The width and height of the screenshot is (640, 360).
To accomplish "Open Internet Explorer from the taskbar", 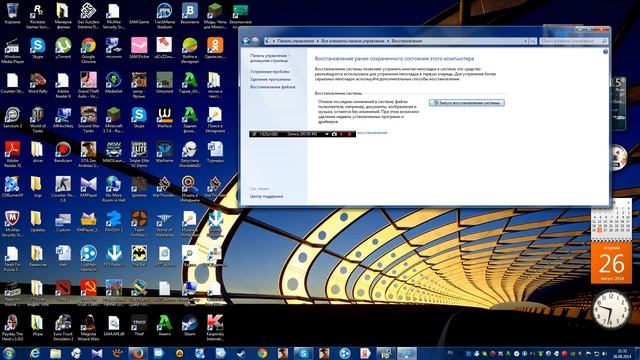I will [34, 353].
